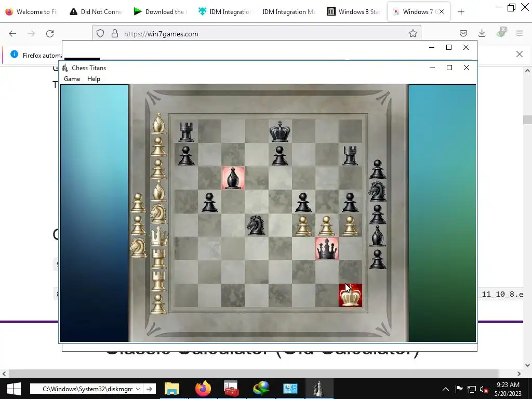This screenshot has height=399, width=532.
Task: Click the Firefox vertical scrollbar thumb
Action: pos(527,119)
